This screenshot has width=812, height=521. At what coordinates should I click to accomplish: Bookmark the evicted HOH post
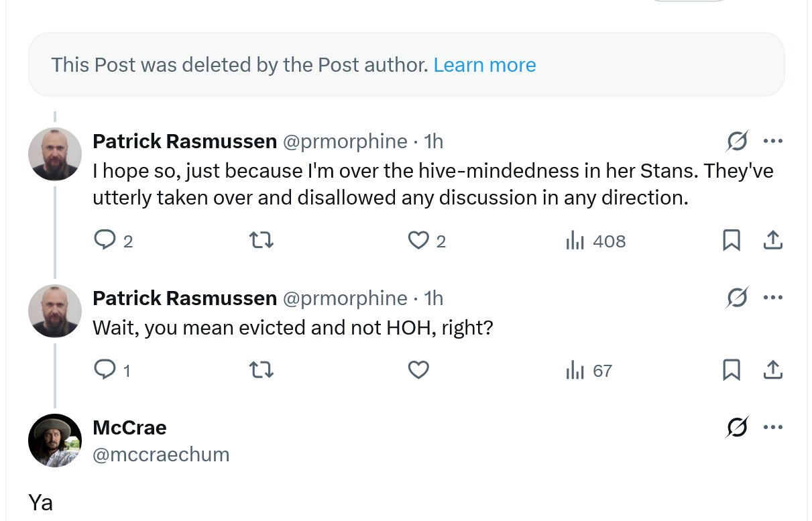coord(731,370)
